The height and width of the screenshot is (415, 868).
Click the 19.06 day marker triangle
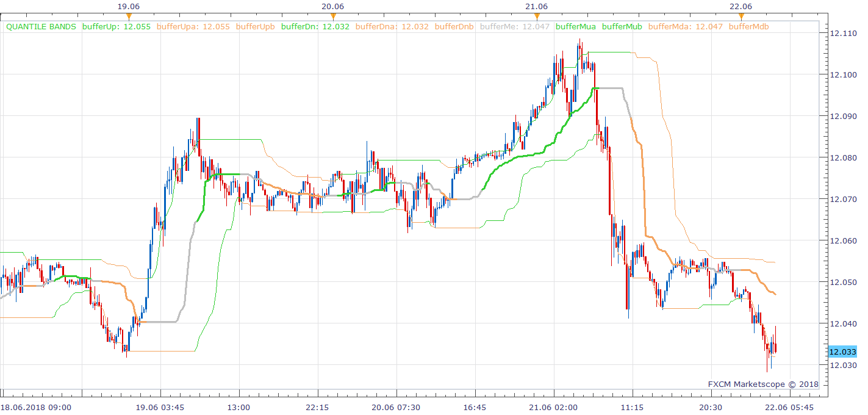[x=129, y=16]
